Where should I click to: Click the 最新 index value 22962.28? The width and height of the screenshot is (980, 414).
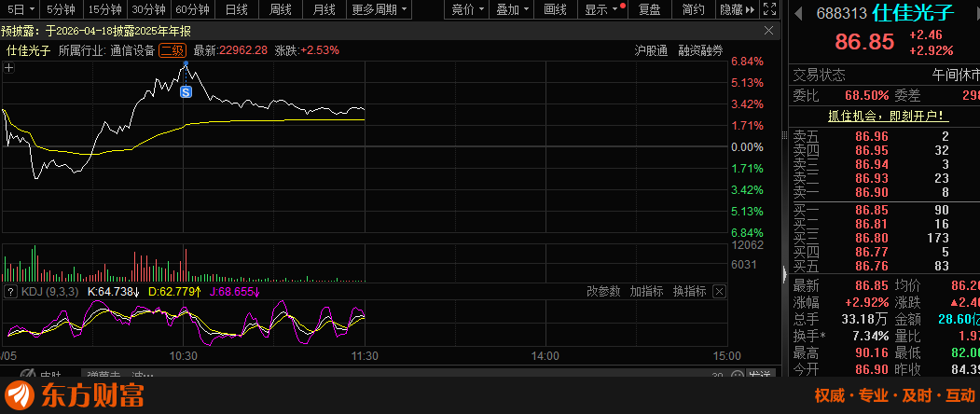point(243,50)
